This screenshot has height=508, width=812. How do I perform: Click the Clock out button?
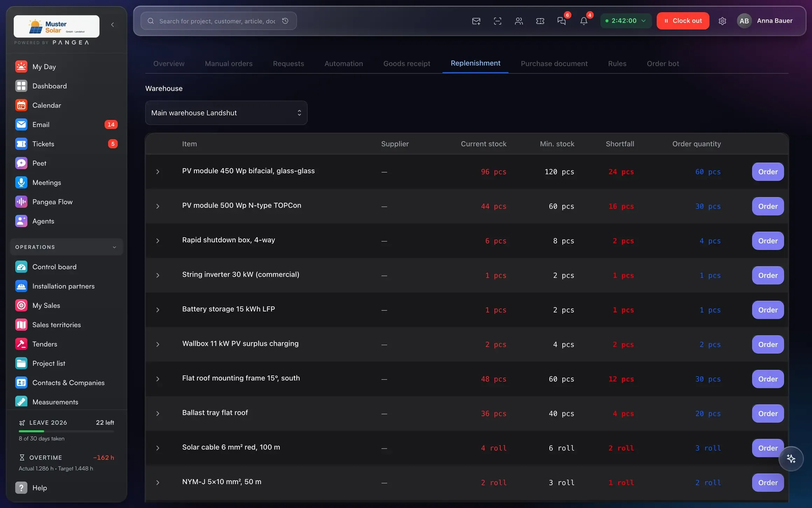click(683, 21)
